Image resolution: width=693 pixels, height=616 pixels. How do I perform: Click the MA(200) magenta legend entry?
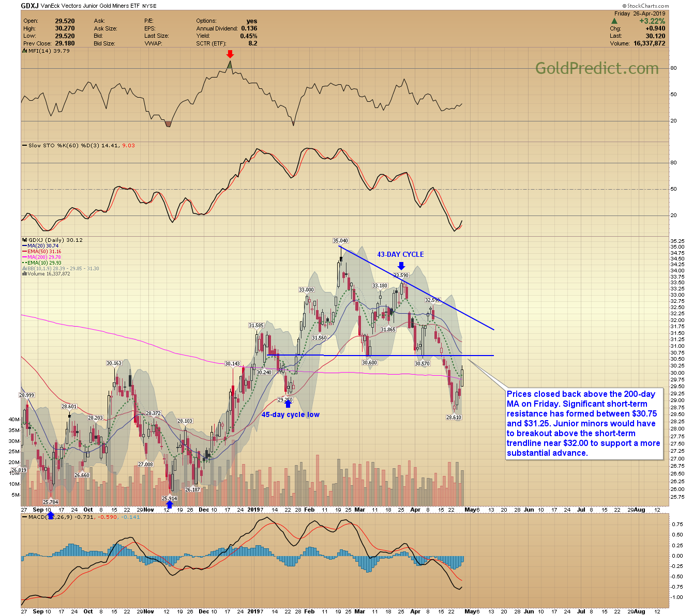42,257
